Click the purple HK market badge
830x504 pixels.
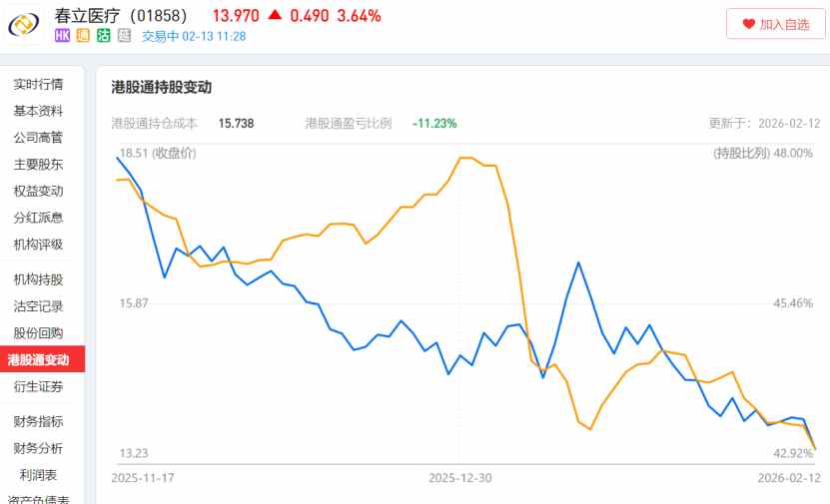[62, 36]
